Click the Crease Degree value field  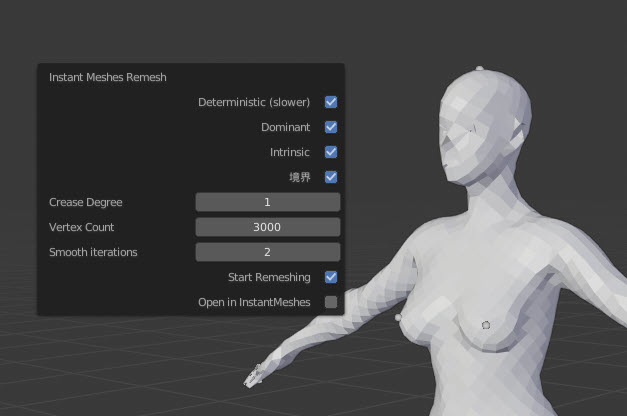pos(268,202)
